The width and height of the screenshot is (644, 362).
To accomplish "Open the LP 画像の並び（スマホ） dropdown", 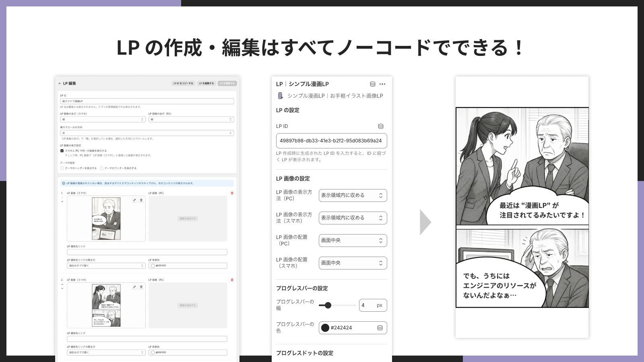I will [103, 119].
